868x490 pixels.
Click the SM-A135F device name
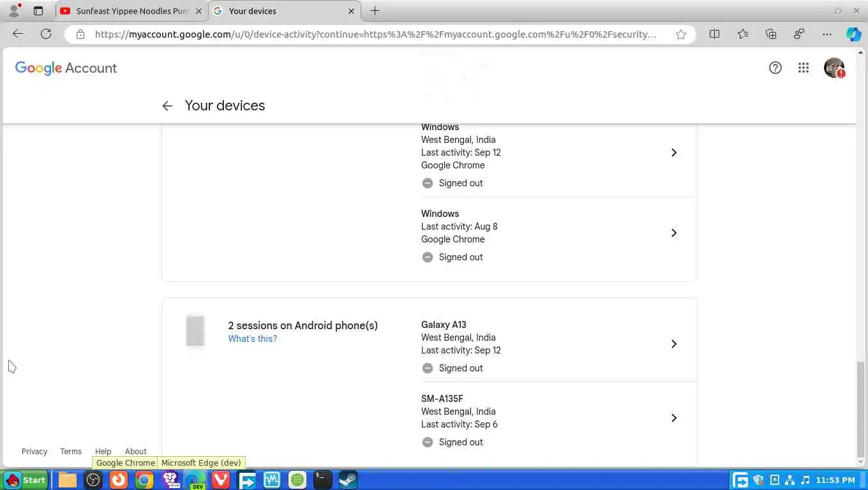[442, 399]
